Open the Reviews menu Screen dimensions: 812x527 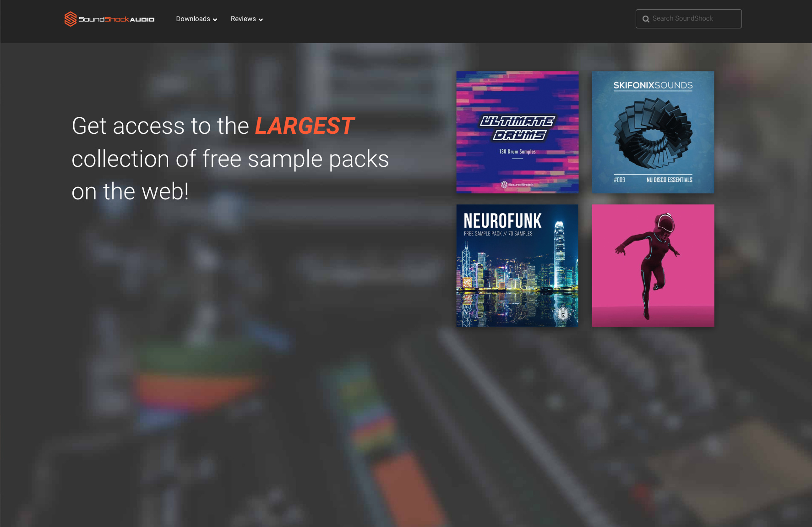click(243, 19)
